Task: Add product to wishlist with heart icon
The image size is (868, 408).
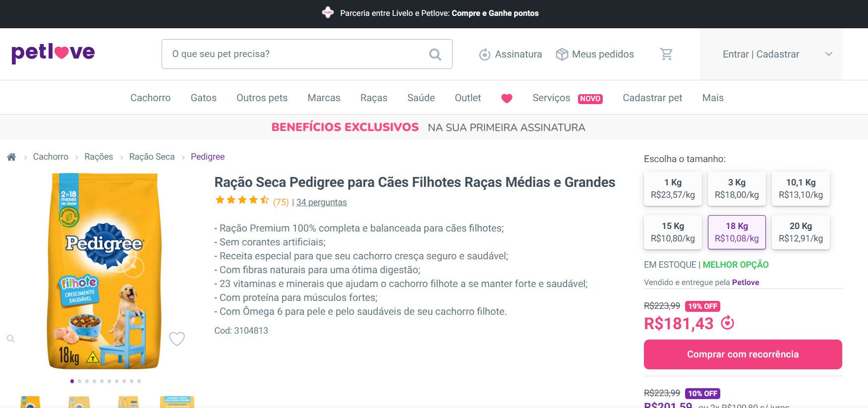Action: (x=177, y=339)
